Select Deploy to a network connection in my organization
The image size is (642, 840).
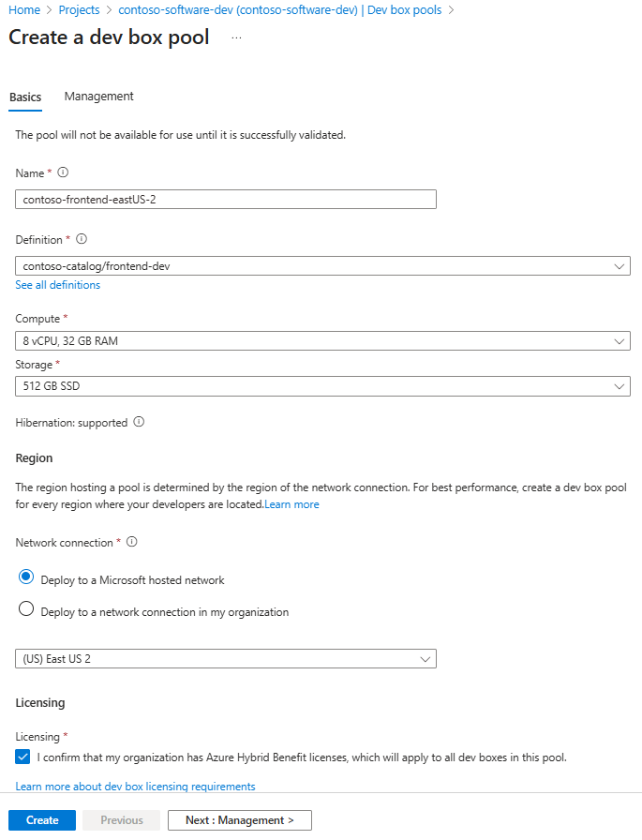point(26,610)
